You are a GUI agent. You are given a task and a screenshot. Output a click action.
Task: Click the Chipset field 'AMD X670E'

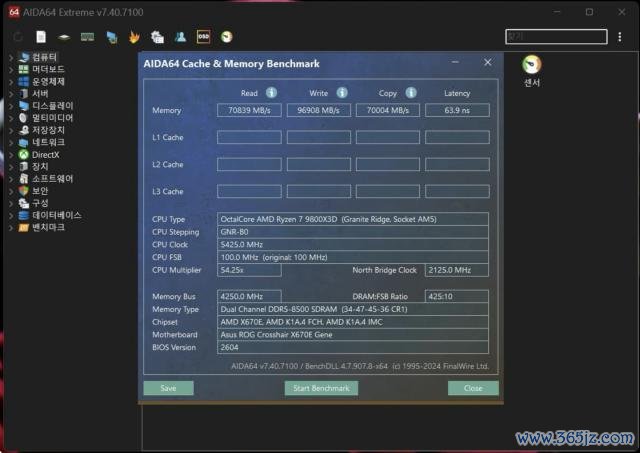point(353,322)
